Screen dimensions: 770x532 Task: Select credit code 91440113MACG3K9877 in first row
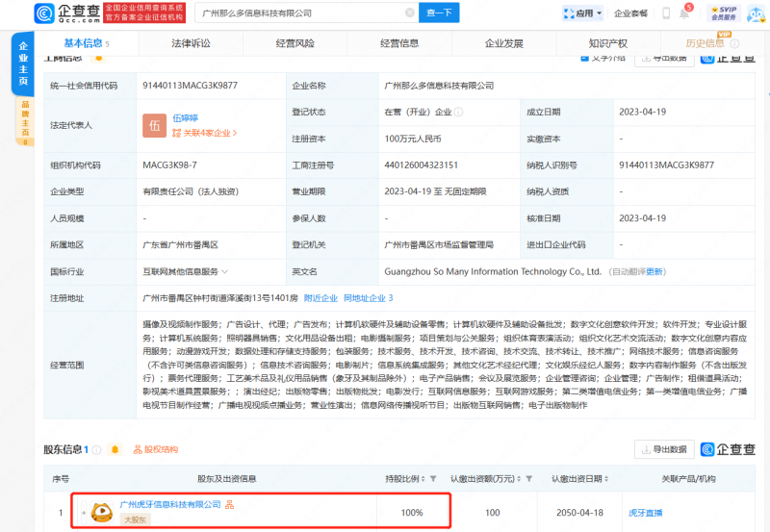(x=190, y=86)
